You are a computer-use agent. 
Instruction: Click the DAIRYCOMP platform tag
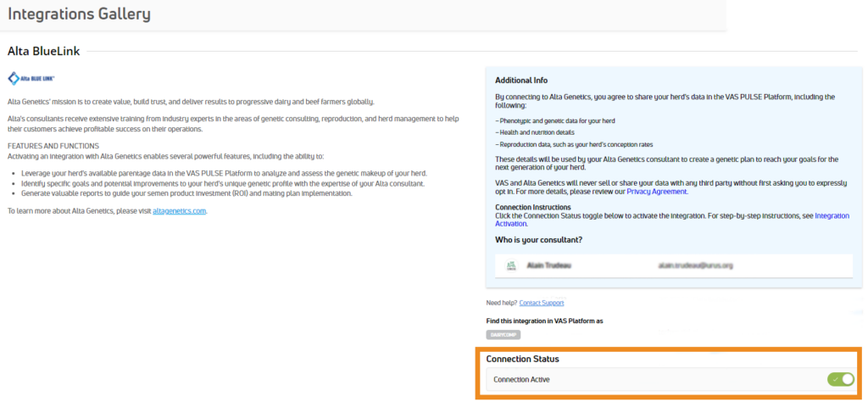(x=504, y=335)
